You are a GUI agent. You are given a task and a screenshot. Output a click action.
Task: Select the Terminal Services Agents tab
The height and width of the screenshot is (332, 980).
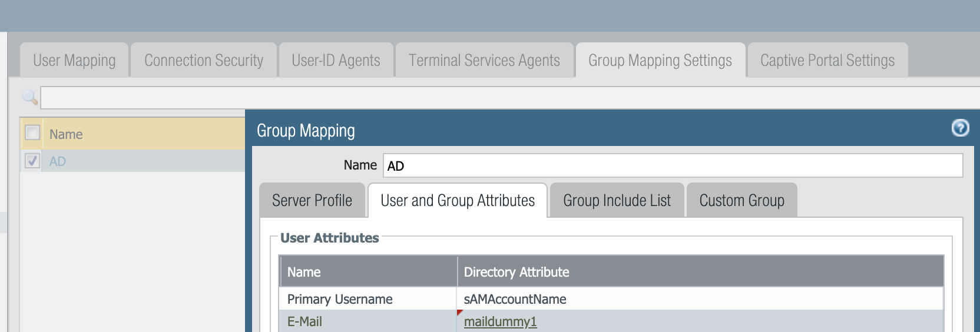click(484, 60)
